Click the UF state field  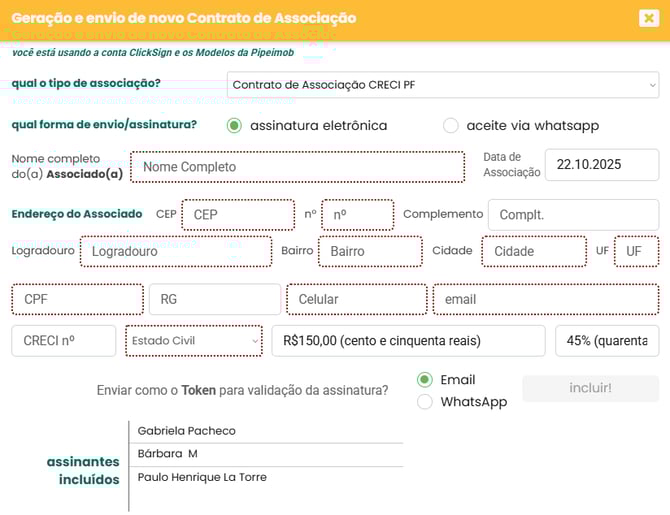pos(636,252)
